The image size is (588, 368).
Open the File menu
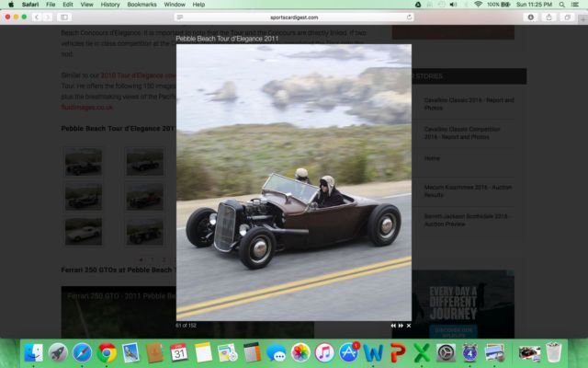point(51,5)
